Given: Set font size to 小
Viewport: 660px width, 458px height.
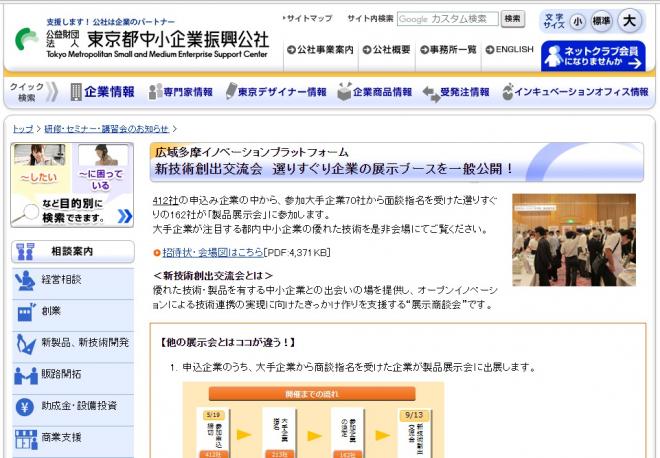Looking at the screenshot, I should tap(578, 21).
